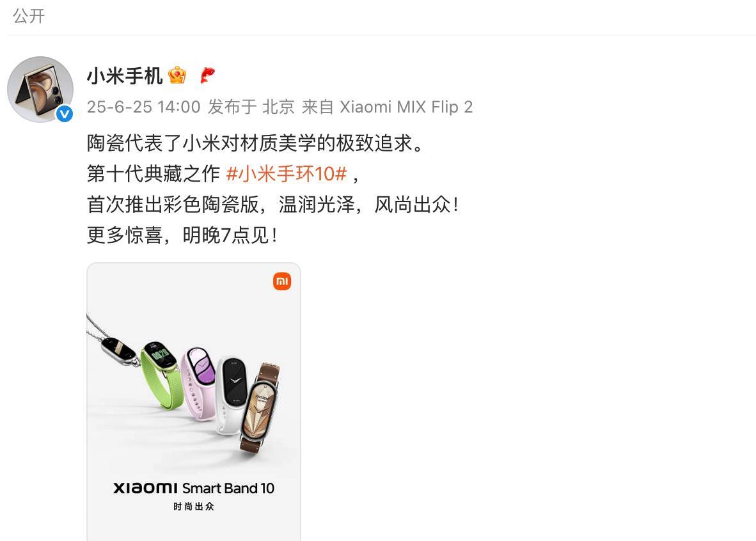This screenshot has width=756, height=541.
Task: Click the 25-6-25 14:00 timestamp
Action: (x=144, y=107)
